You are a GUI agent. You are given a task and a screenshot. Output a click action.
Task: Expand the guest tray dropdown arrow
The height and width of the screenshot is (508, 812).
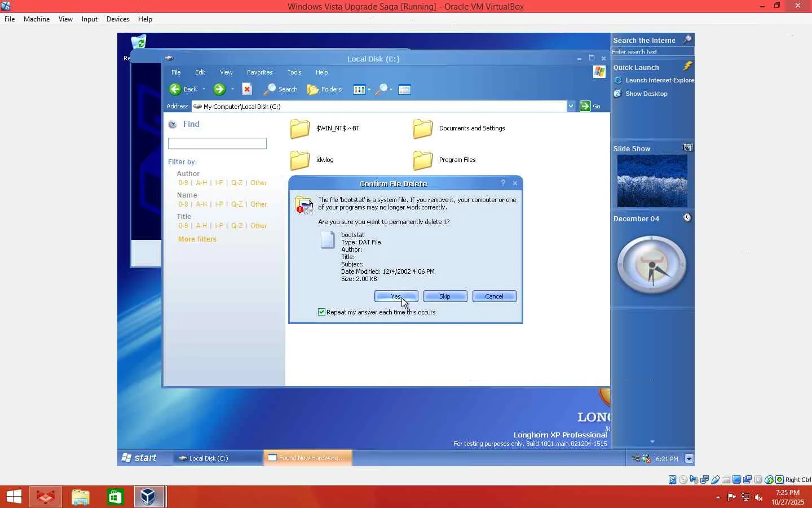coord(689,458)
